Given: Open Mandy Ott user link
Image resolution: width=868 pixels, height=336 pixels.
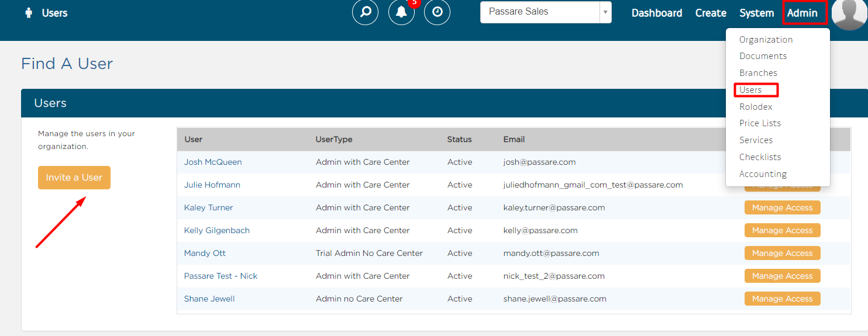Looking at the screenshot, I should click(205, 253).
